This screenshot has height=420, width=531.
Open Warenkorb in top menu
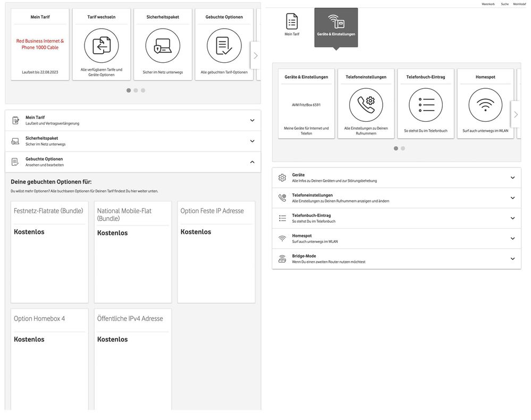click(488, 4)
